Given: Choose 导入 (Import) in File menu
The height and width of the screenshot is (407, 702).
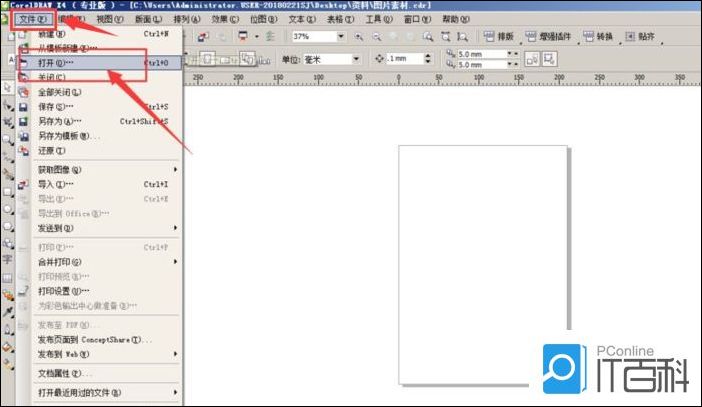Looking at the screenshot, I should (99, 184).
